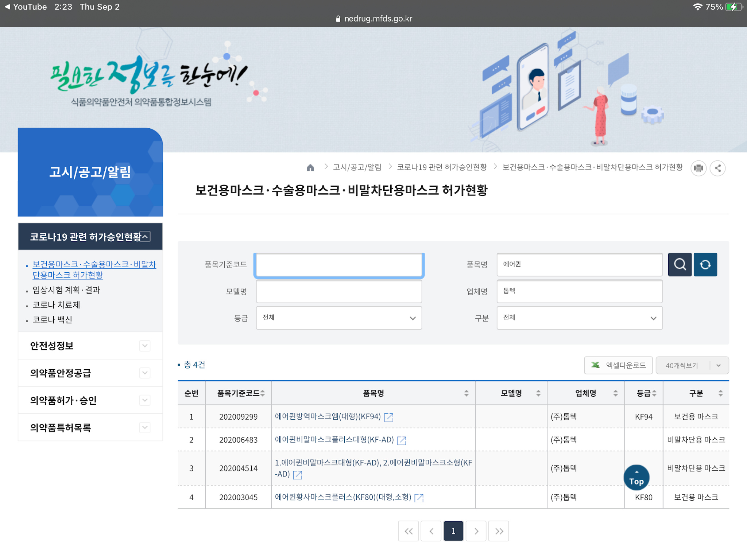Expand 안전성정보 menu section
Viewport: 747px width, 560px height.
[145, 346]
